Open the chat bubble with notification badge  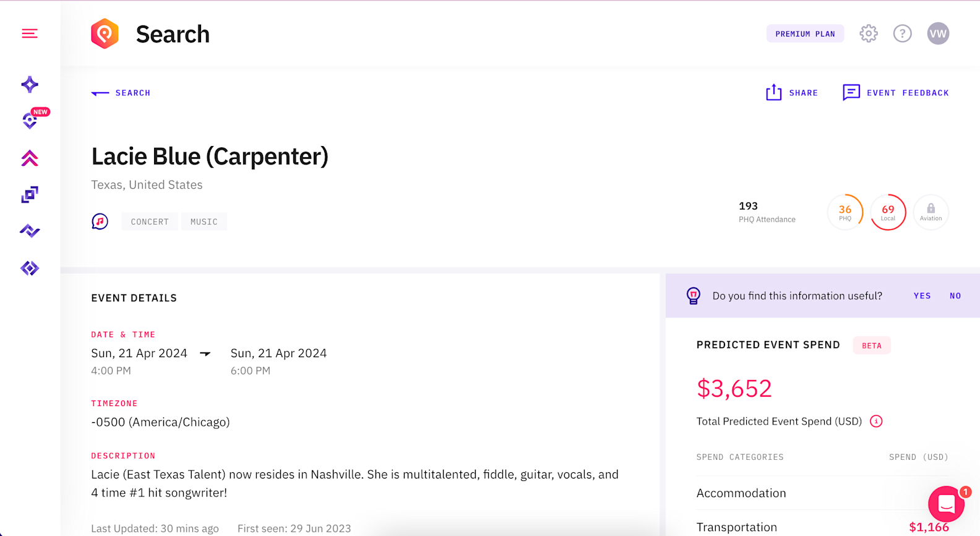(x=945, y=504)
